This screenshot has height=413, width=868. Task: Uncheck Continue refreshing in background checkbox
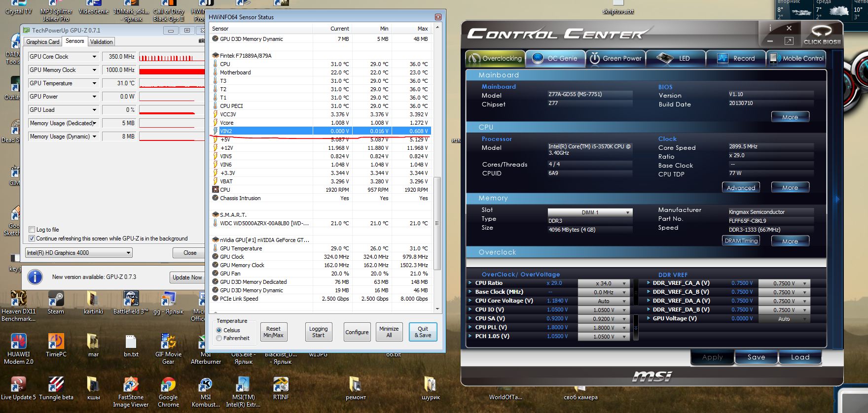point(32,239)
